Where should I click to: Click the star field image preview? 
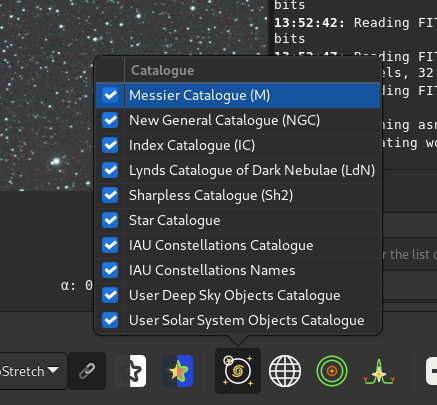click(47, 95)
